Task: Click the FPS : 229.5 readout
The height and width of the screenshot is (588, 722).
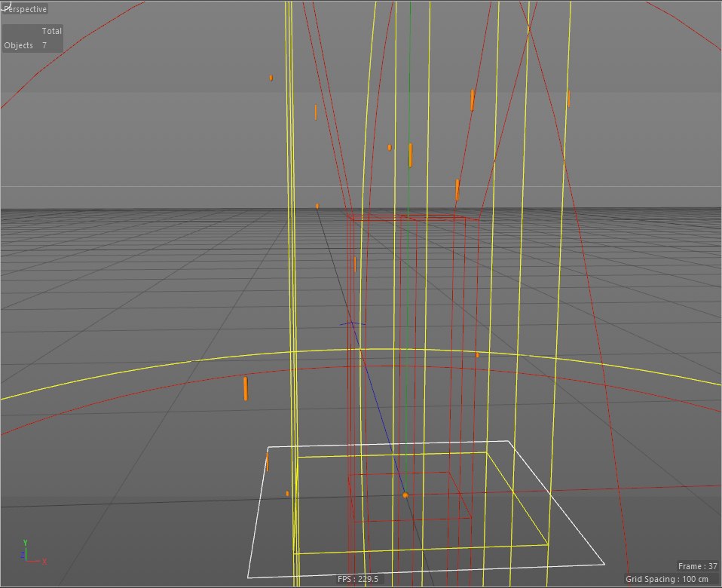Action: click(358, 579)
